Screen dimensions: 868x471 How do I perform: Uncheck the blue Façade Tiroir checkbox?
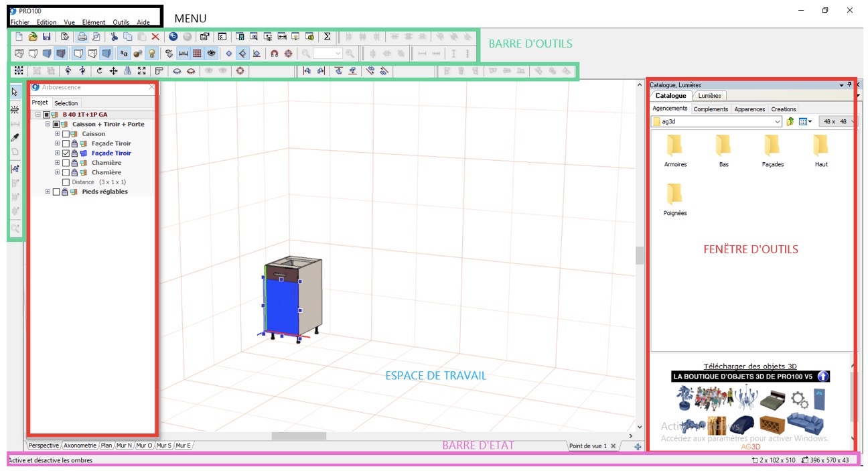[66, 153]
